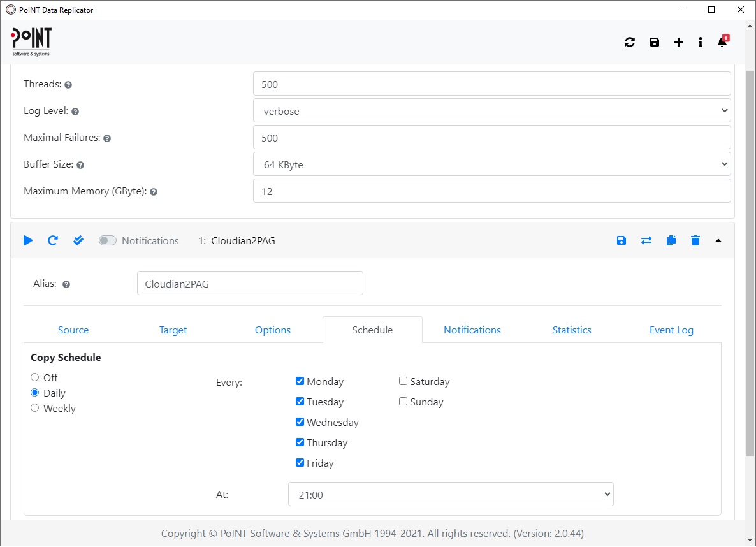Collapse the Cloudian2PAG job panel
Image resolution: width=756 pixels, height=547 pixels.
click(x=718, y=240)
